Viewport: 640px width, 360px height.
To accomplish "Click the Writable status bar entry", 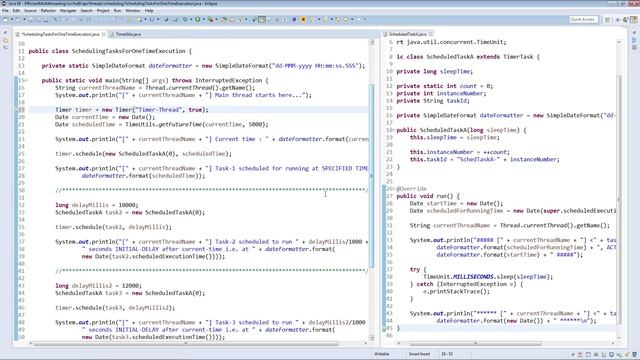I will coord(382,354).
